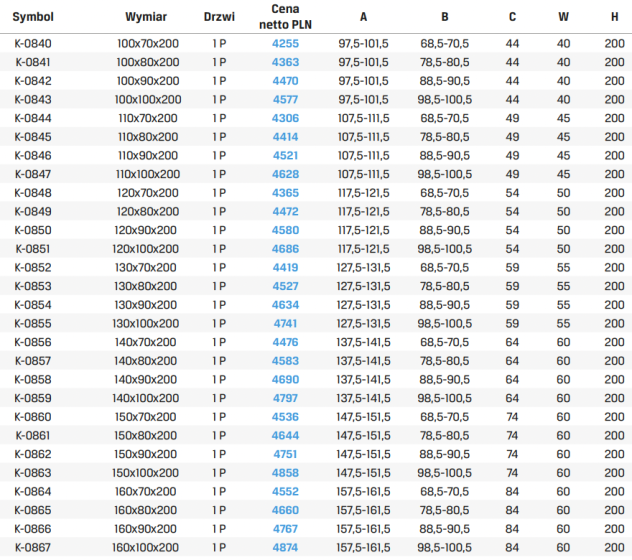
Task: Click price 4419
Action: [285, 267]
